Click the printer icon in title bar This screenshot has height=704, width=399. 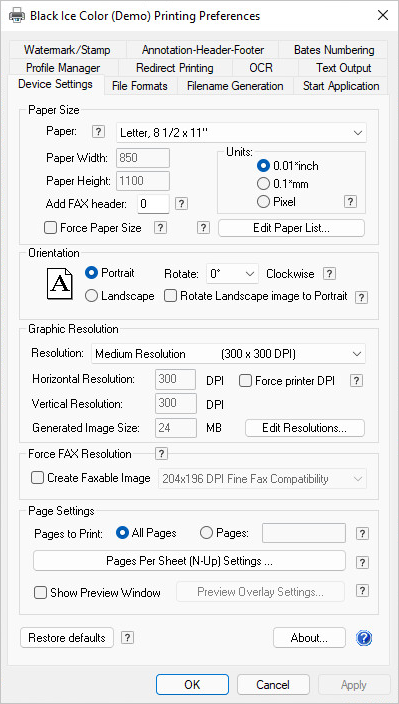(17, 16)
